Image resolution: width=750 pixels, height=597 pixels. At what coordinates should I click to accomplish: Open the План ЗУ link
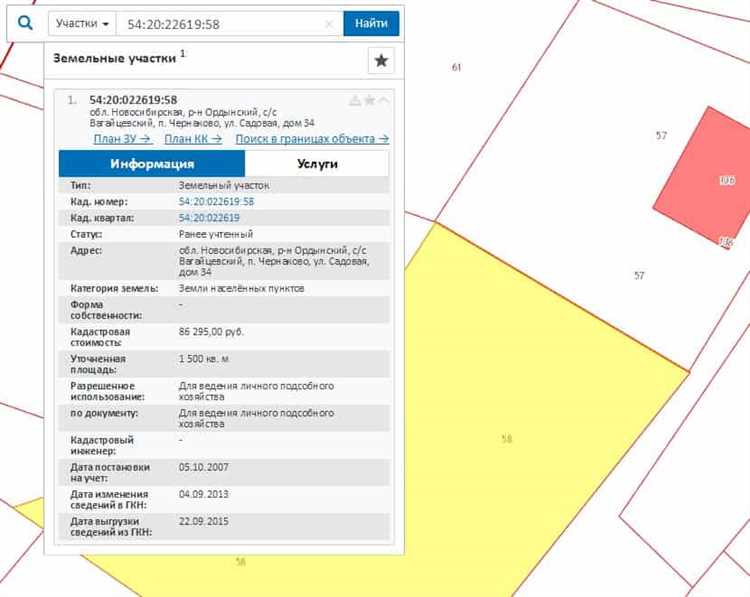[x=122, y=139]
